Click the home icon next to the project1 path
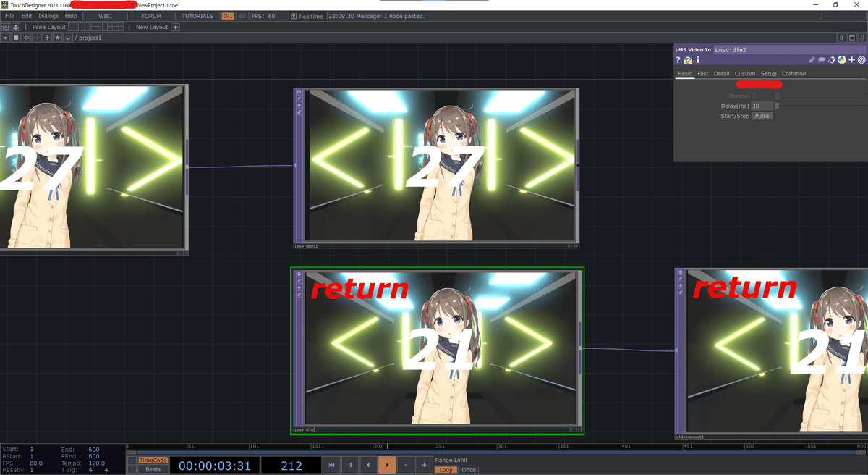The width and height of the screenshot is (868, 475). (67, 38)
